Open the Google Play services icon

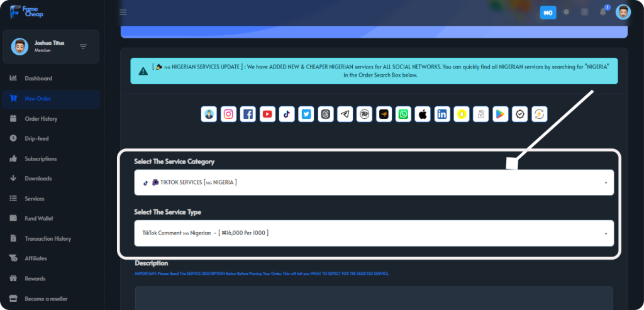[501, 114]
